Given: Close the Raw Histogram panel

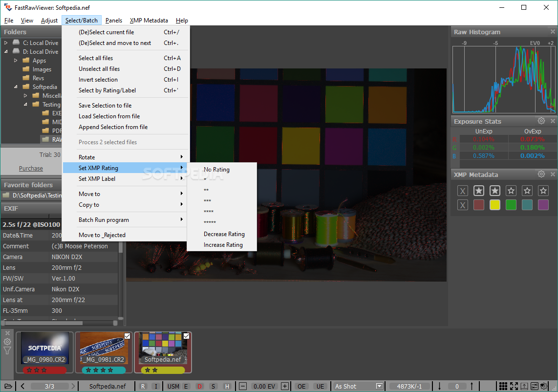Looking at the screenshot, I should tap(553, 32).
